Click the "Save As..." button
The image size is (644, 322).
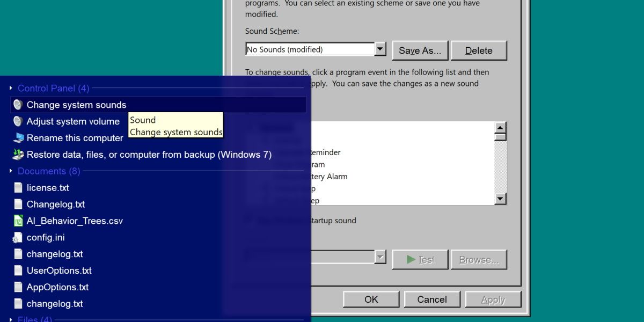420,50
